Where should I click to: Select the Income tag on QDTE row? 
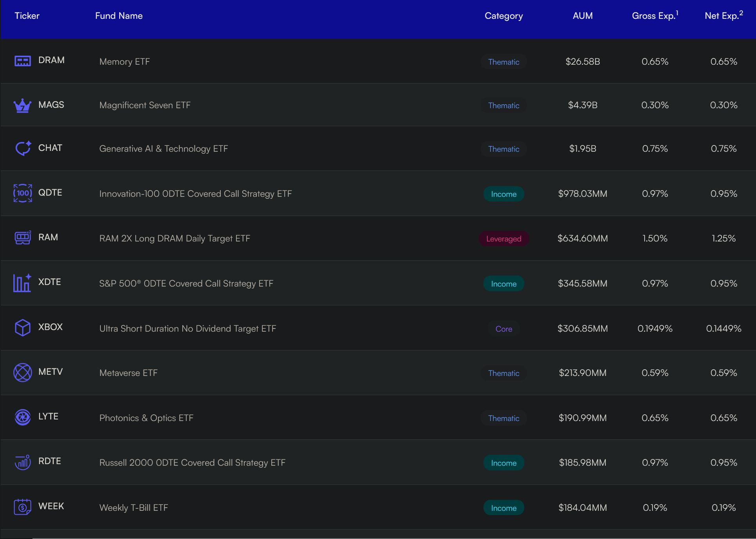coord(503,194)
